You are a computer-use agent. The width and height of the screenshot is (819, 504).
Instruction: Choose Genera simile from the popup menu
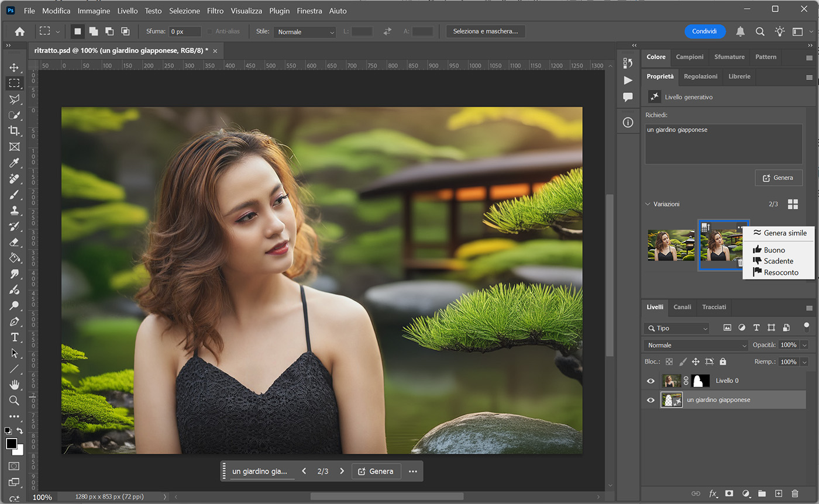(784, 233)
